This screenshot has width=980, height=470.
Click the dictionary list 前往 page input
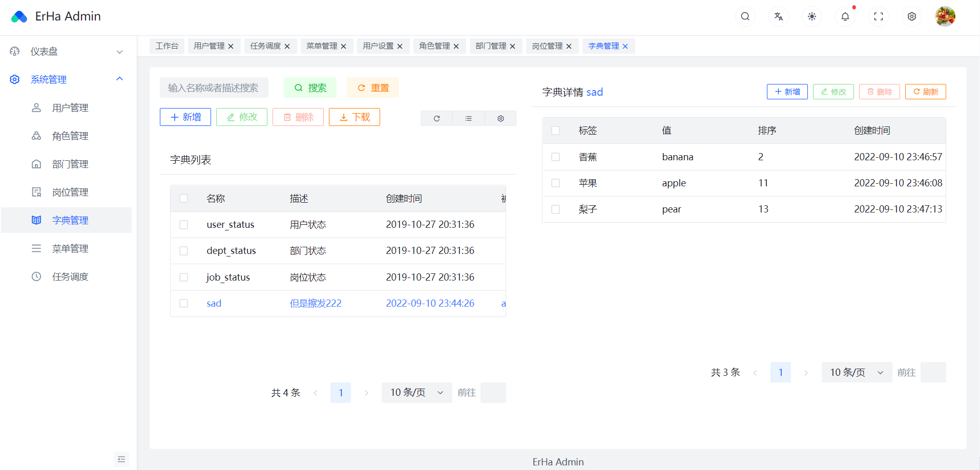click(x=493, y=393)
